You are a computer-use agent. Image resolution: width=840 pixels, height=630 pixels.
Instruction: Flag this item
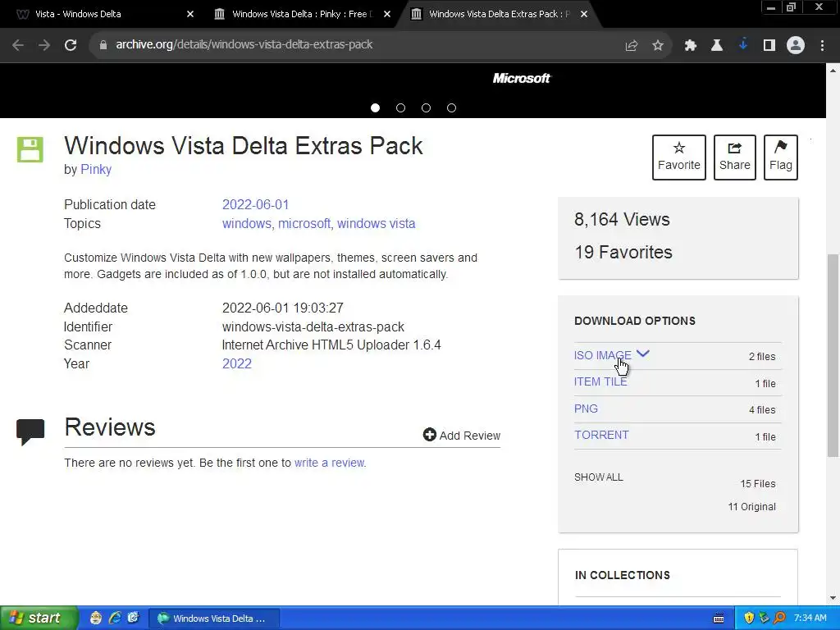781,157
